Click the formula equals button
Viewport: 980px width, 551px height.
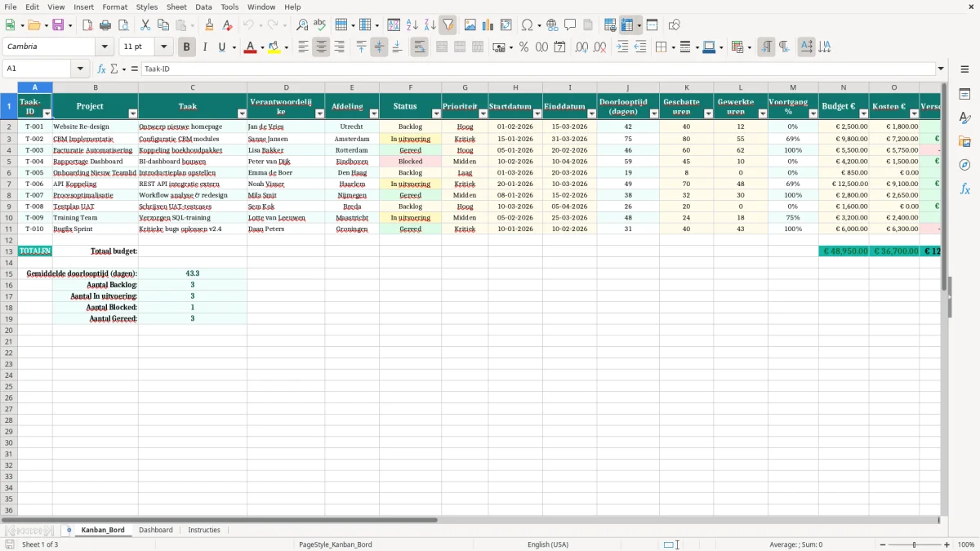(x=134, y=69)
